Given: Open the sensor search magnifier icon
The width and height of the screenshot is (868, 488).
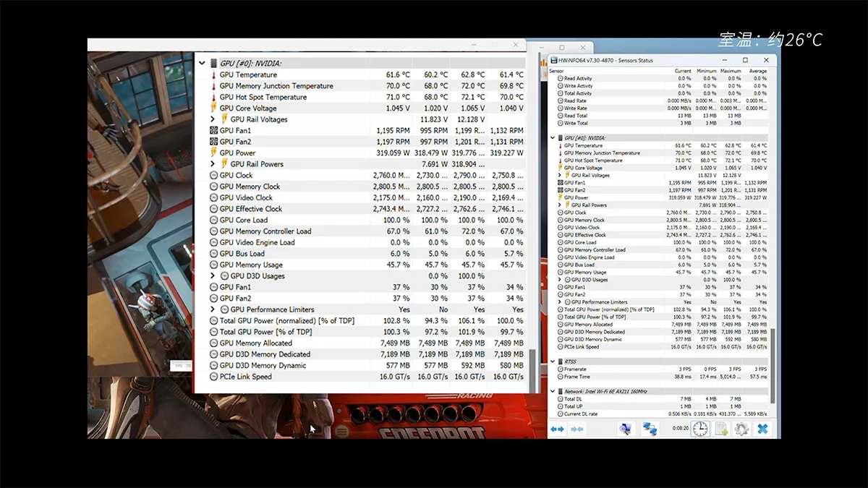Looking at the screenshot, I should (626, 429).
